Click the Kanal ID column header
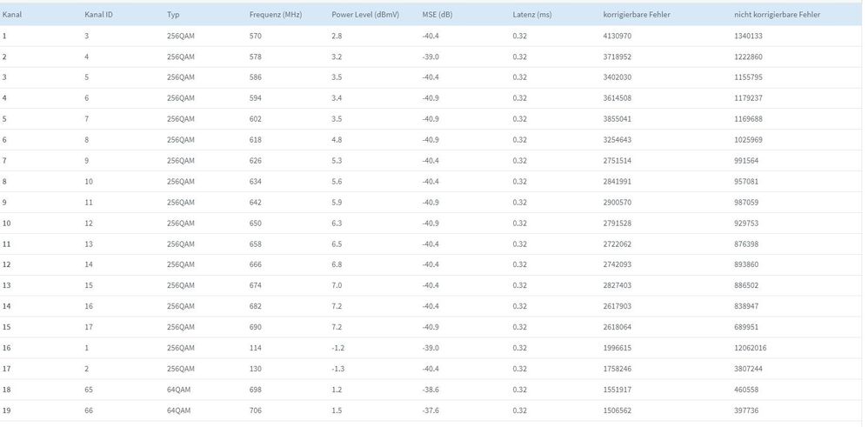The image size is (868, 427). pyautogui.click(x=98, y=15)
